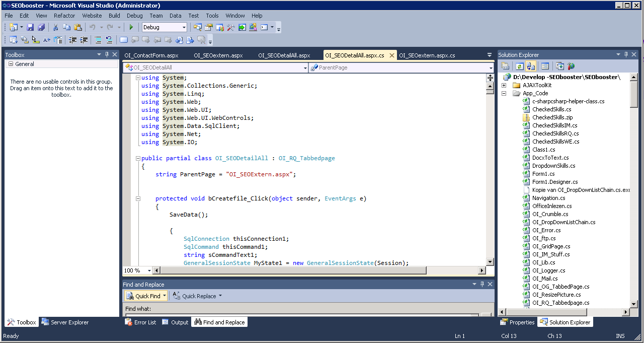Select CheckedSkills.zip file
This screenshot has width=644, height=343.
552,117
